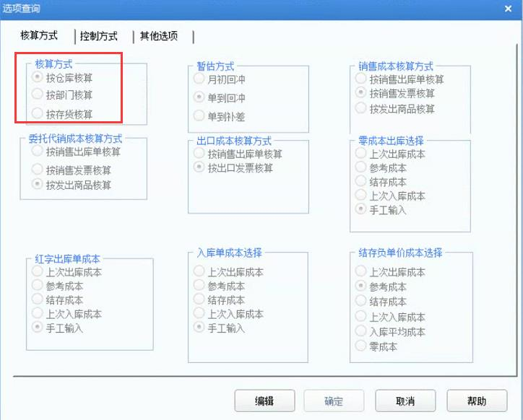
Task: Switch to the 其他选项 tab
Action: (159, 36)
